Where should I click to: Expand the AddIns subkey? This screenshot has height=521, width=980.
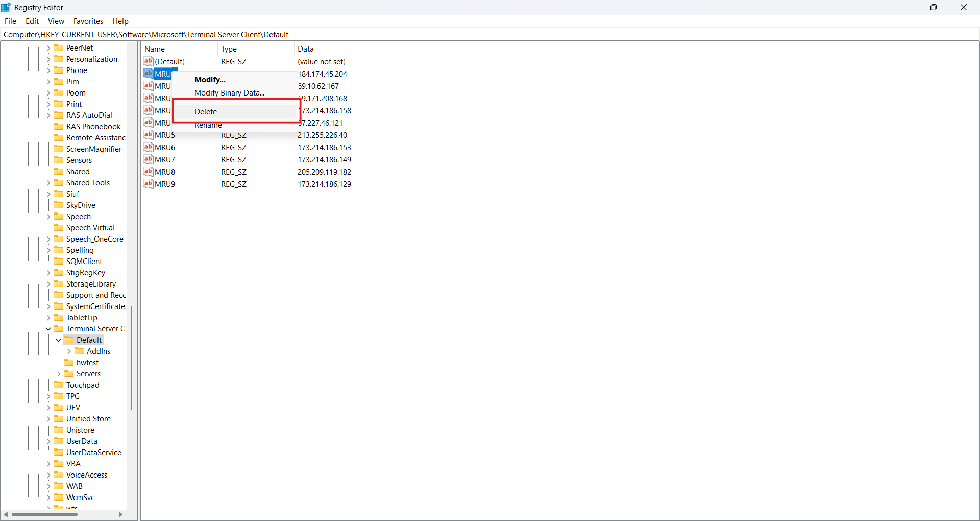pyautogui.click(x=69, y=351)
